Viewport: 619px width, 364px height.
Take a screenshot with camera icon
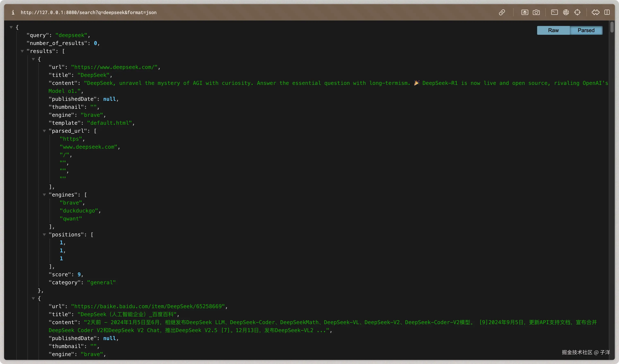pyautogui.click(x=536, y=12)
